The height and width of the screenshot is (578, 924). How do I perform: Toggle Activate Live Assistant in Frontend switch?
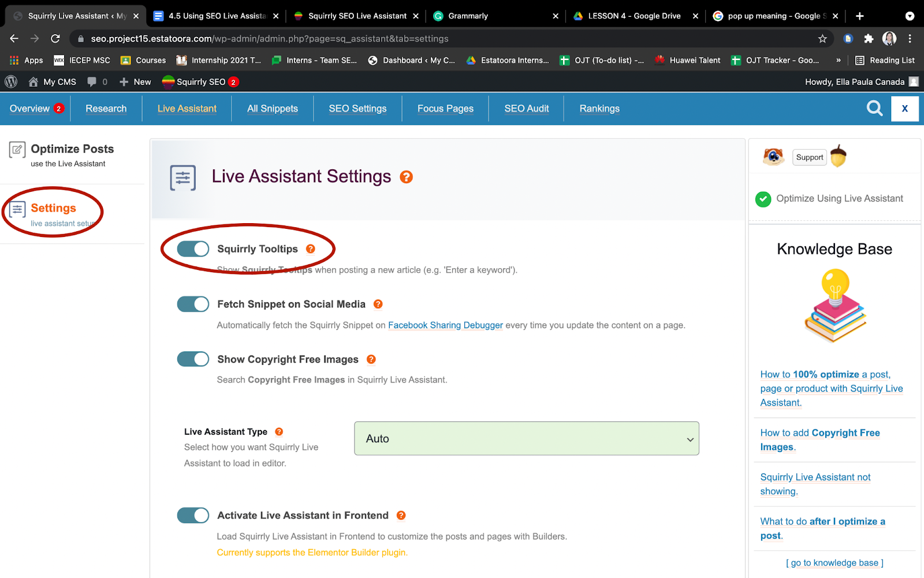pos(193,515)
